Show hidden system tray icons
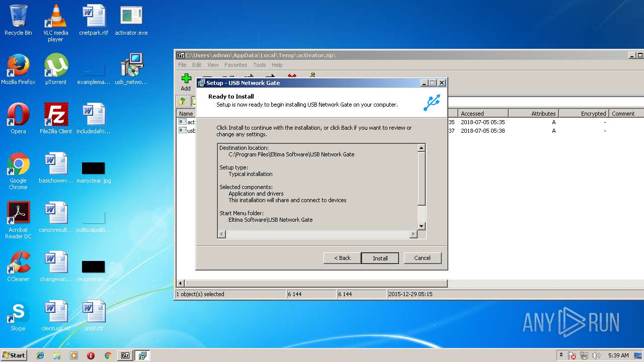 coord(561,355)
